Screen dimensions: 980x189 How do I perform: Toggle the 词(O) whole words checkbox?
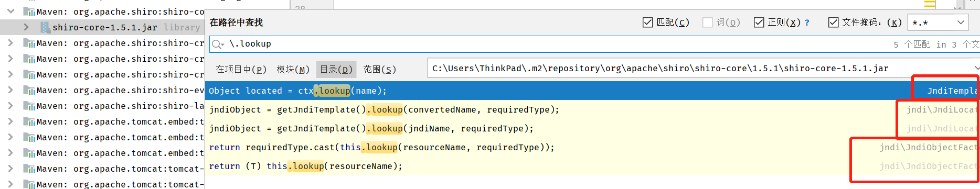[x=707, y=23]
